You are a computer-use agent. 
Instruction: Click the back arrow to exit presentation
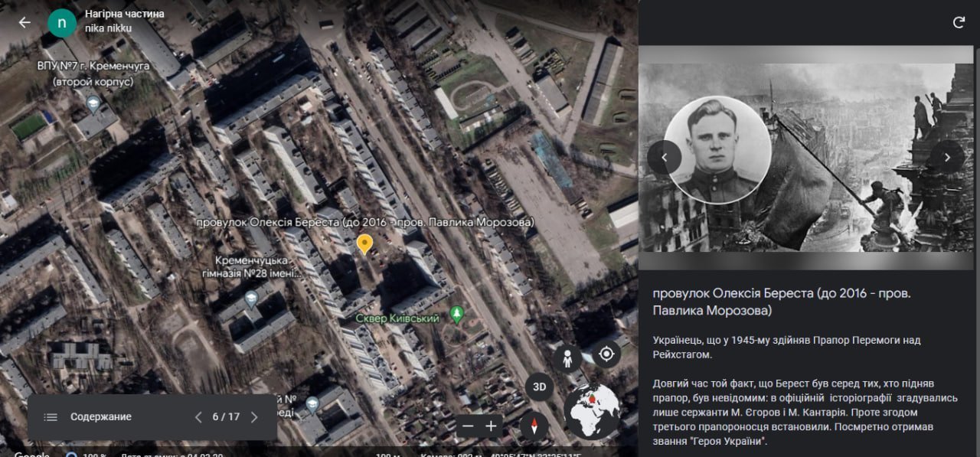24,22
